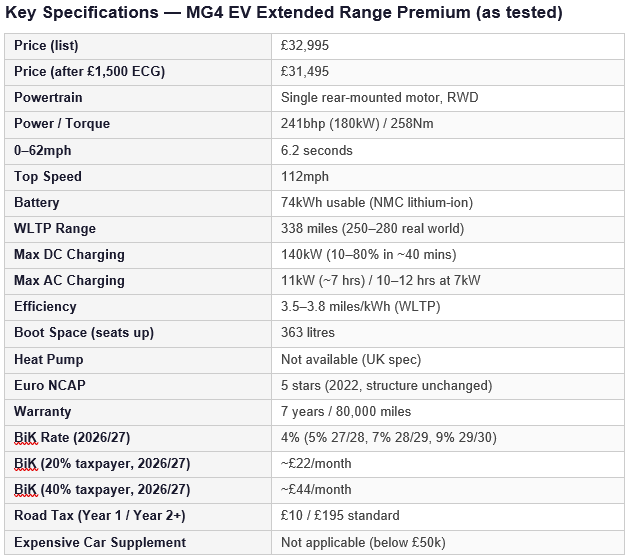
Task: Select the ~£44/month value cell
Action: tap(448, 490)
